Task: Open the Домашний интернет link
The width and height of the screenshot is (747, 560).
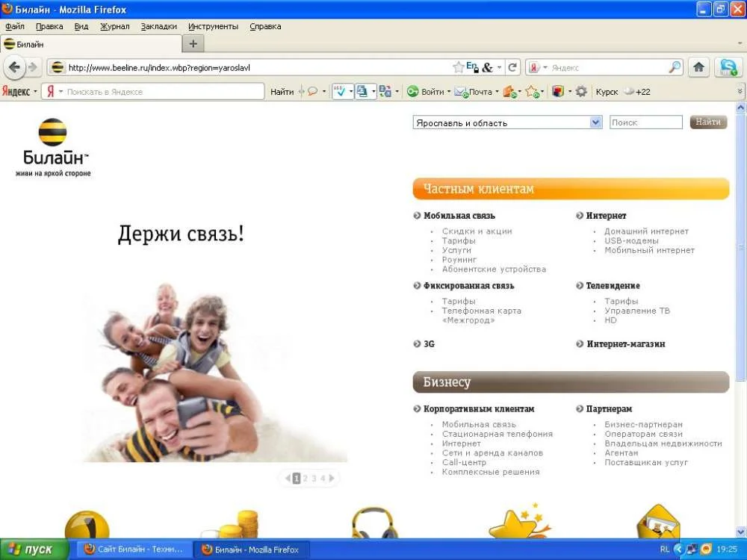Action: point(646,231)
